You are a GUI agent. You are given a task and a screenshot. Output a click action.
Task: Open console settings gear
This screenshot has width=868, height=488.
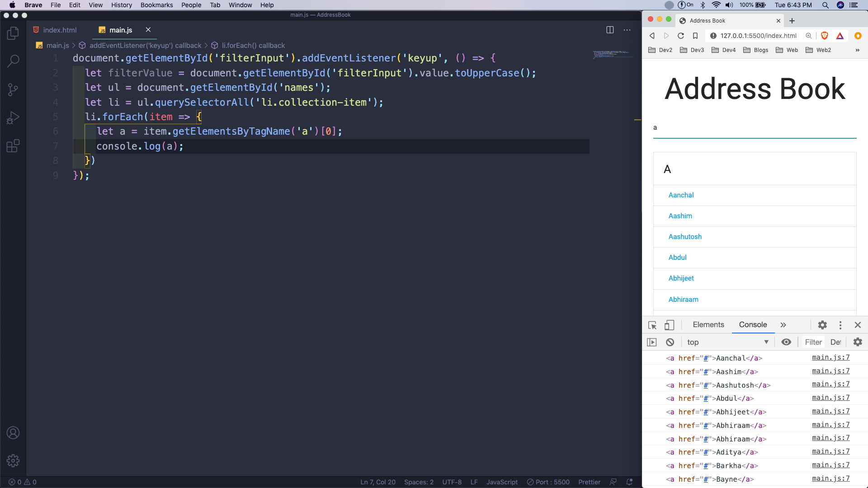click(858, 342)
